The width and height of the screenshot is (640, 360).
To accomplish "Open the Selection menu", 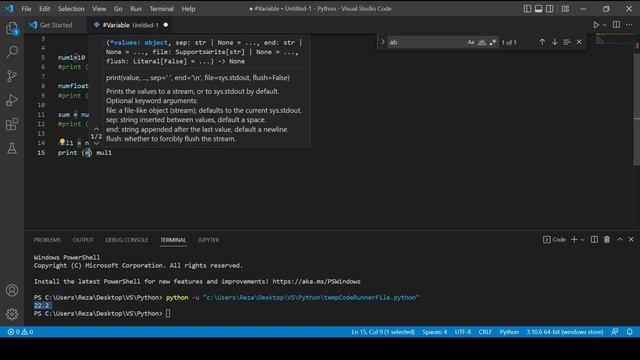I will 71,9.
